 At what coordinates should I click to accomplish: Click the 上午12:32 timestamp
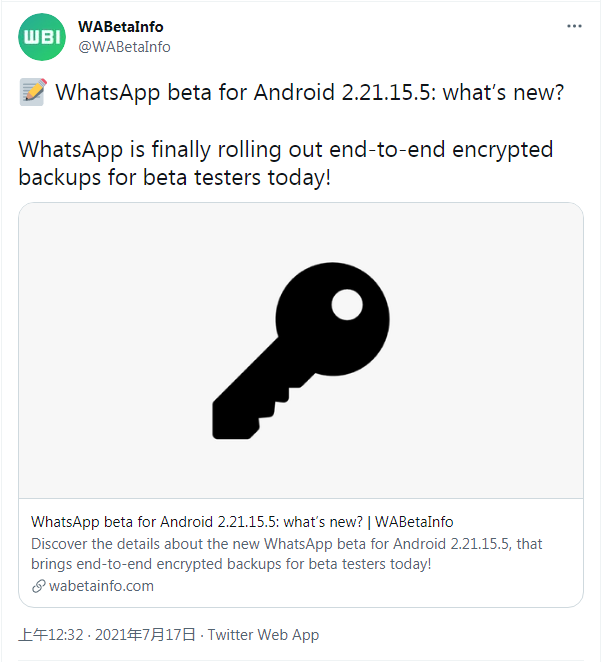(x=53, y=635)
